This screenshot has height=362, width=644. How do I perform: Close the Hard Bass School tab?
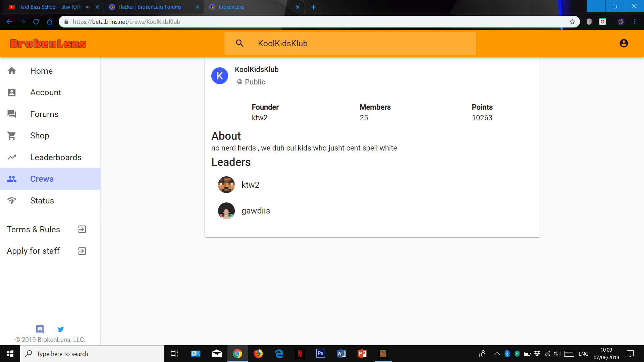coord(97,7)
